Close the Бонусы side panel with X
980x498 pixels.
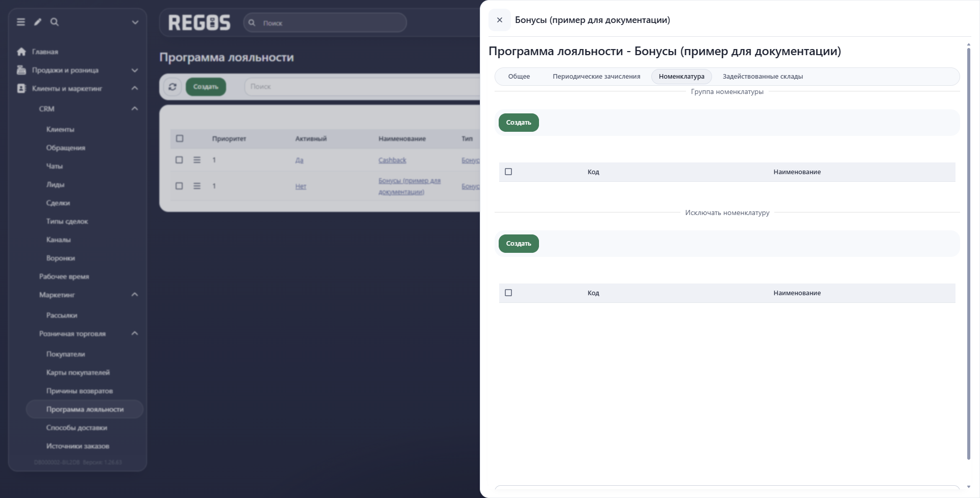500,20
